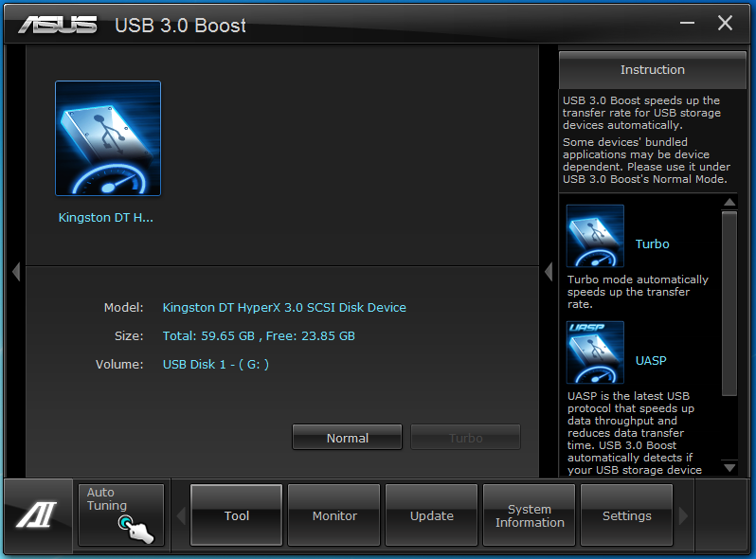
Task: Open the Tool menu
Action: (236, 515)
